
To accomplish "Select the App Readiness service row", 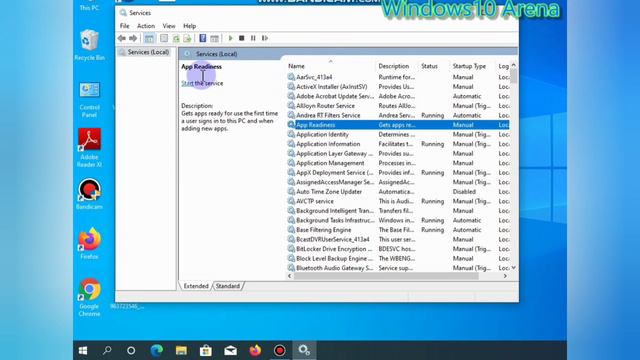I will (x=398, y=125).
